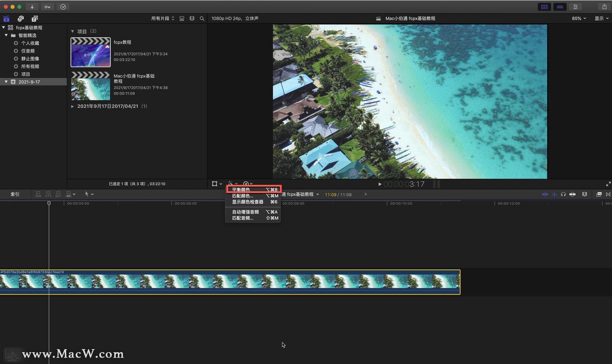This screenshot has height=364, width=612.
Task: Open the background tasks checkmark icon
Action: (63, 7)
